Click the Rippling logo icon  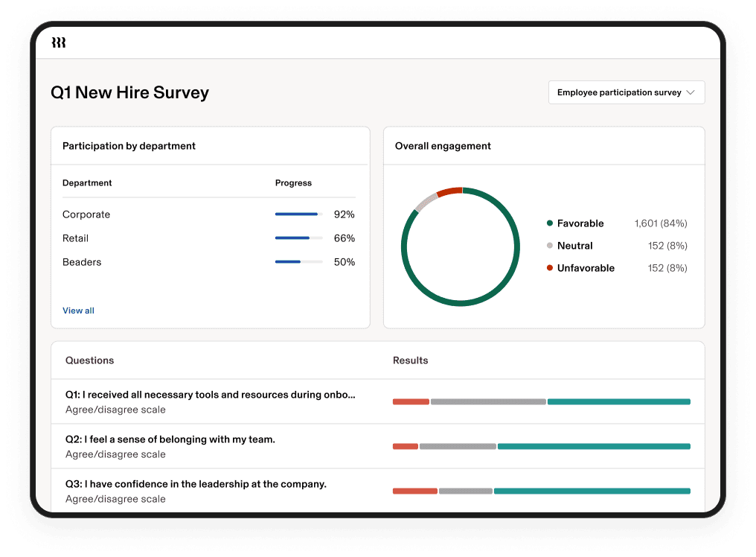pos(59,43)
